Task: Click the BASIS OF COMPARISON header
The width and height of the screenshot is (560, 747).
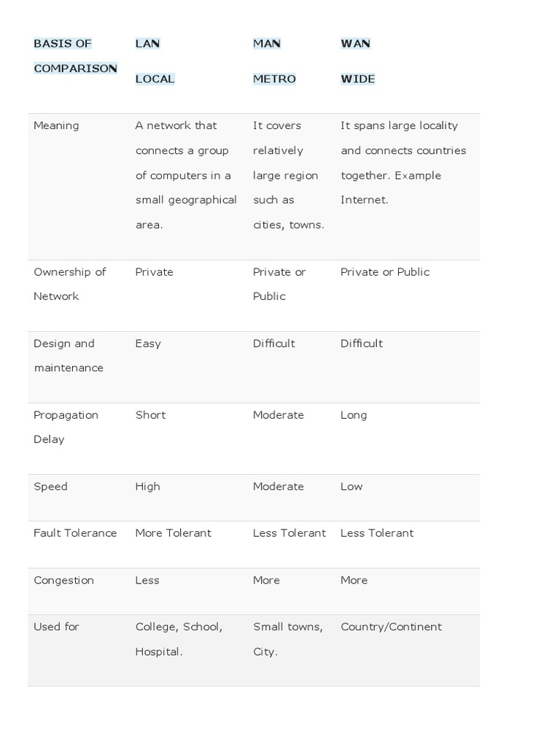Action: click(74, 56)
